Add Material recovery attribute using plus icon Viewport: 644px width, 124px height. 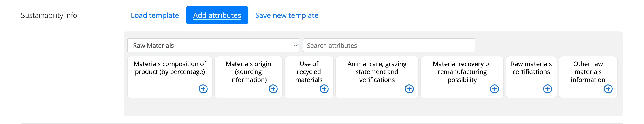pyautogui.click(x=494, y=89)
